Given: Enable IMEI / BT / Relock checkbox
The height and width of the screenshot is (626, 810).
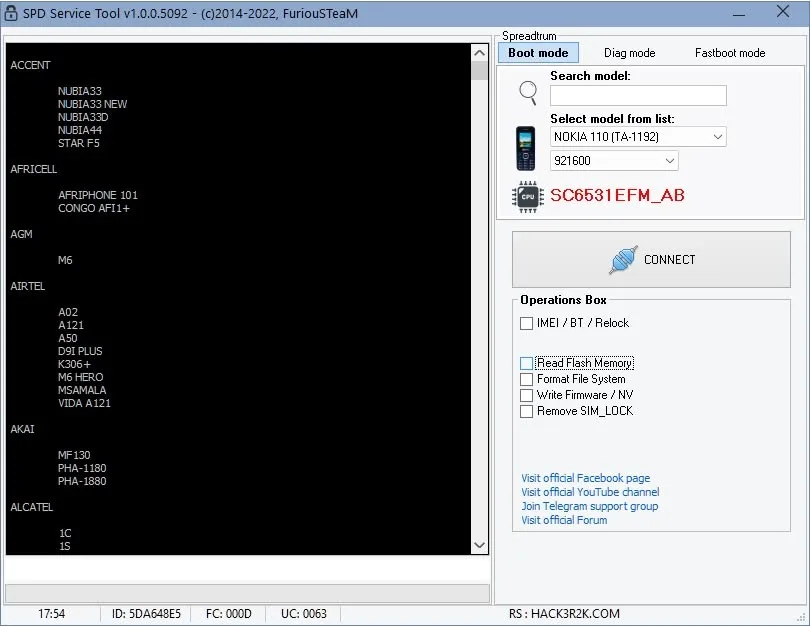Looking at the screenshot, I should pos(526,323).
